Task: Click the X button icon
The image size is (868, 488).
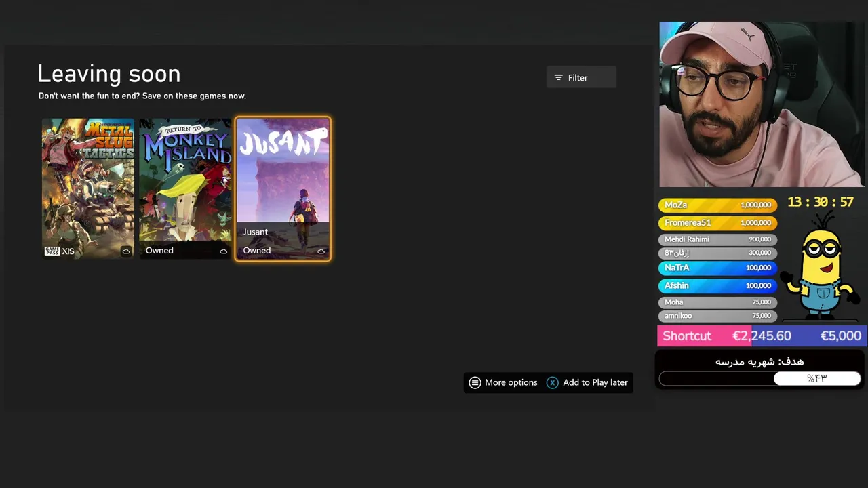Action: [x=553, y=382]
